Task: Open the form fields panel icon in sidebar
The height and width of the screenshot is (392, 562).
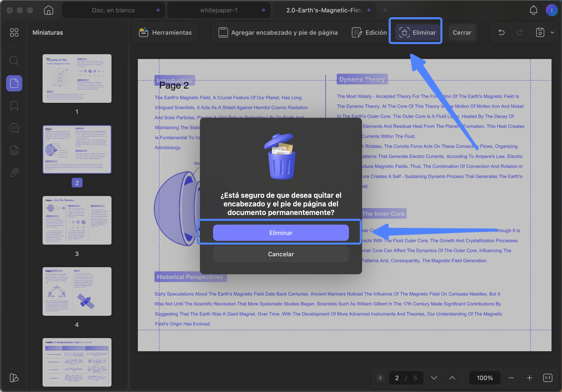Action: point(14,150)
